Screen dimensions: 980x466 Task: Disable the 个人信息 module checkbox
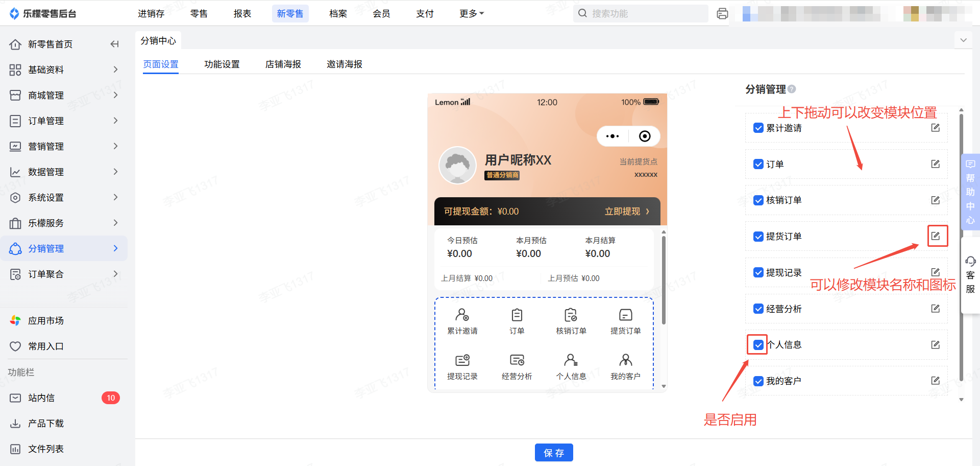[758, 345]
